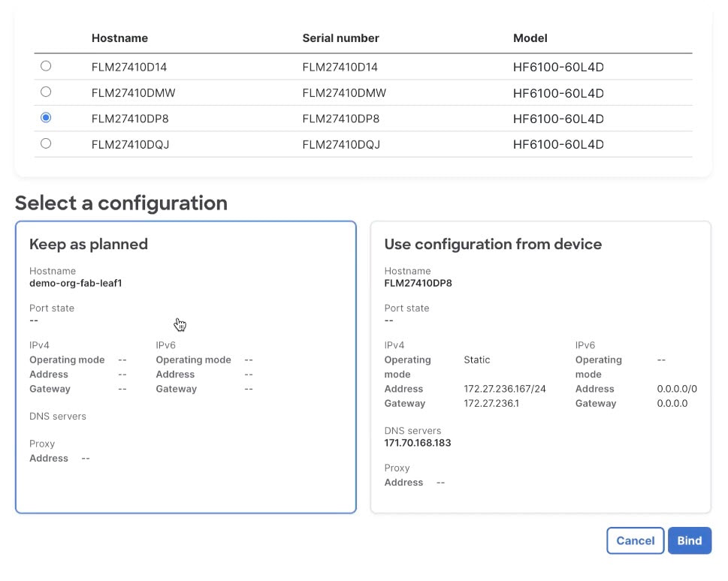Click the Hostname column header
Viewport: 728px width, 581px height.
[119, 38]
